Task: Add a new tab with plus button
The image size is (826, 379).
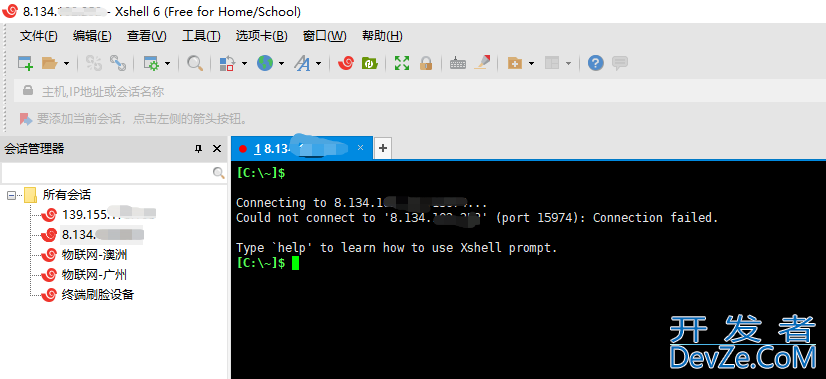Action: tap(383, 149)
